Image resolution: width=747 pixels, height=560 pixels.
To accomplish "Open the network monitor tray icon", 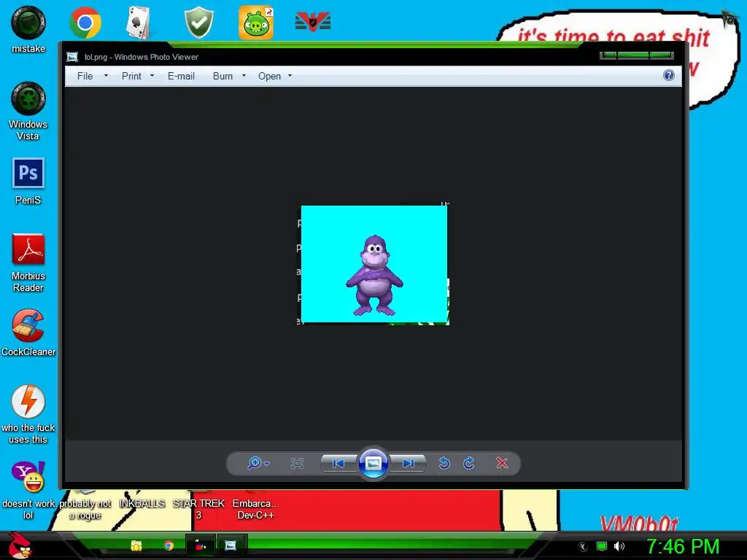I will pos(602,546).
